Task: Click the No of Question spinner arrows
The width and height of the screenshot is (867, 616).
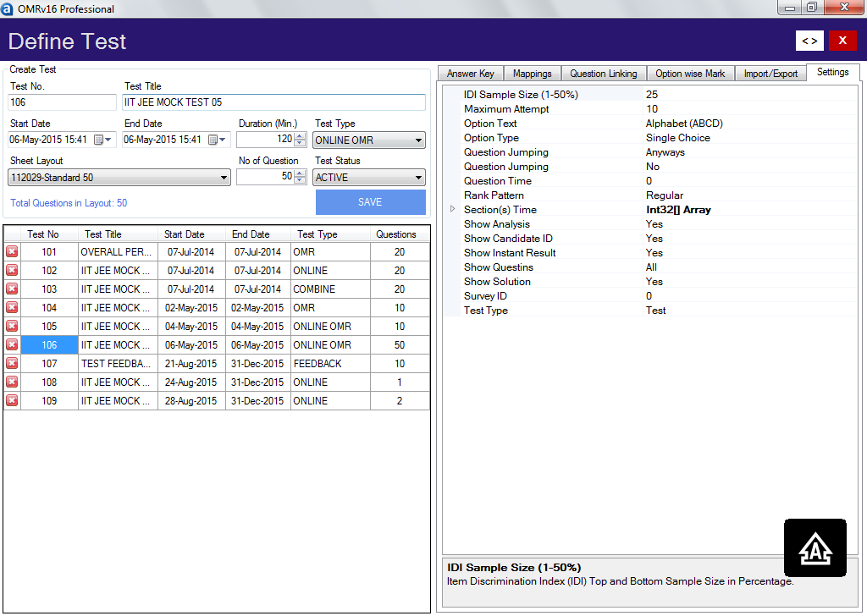Action: [x=300, y=177]
